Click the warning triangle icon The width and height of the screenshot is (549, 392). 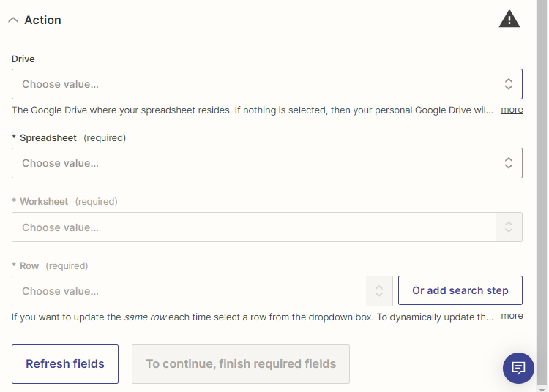point(509,20)
